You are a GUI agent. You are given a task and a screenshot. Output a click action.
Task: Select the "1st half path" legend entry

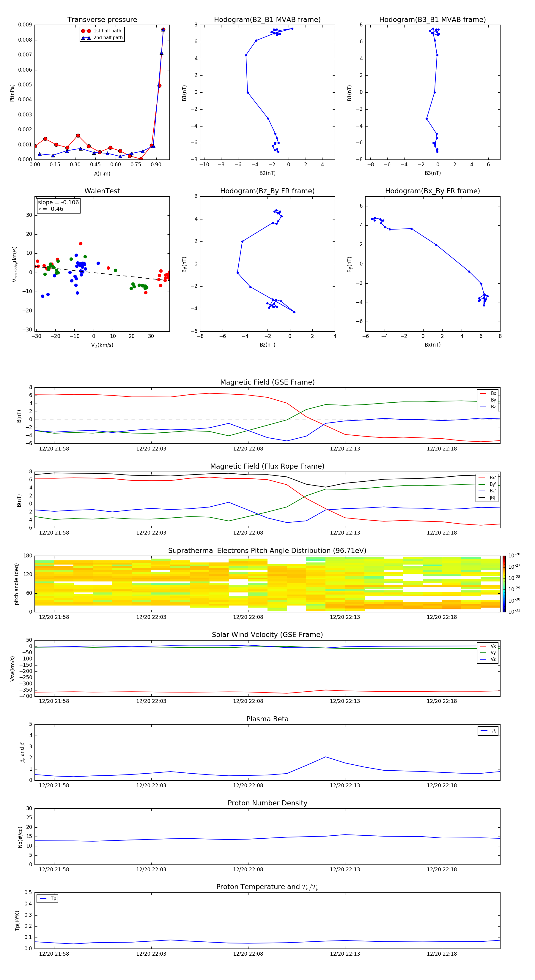tap(102, 31)
